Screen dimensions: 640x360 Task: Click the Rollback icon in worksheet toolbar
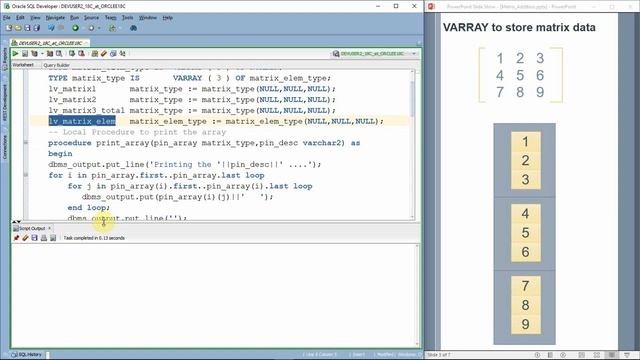[x=81, y=53]
